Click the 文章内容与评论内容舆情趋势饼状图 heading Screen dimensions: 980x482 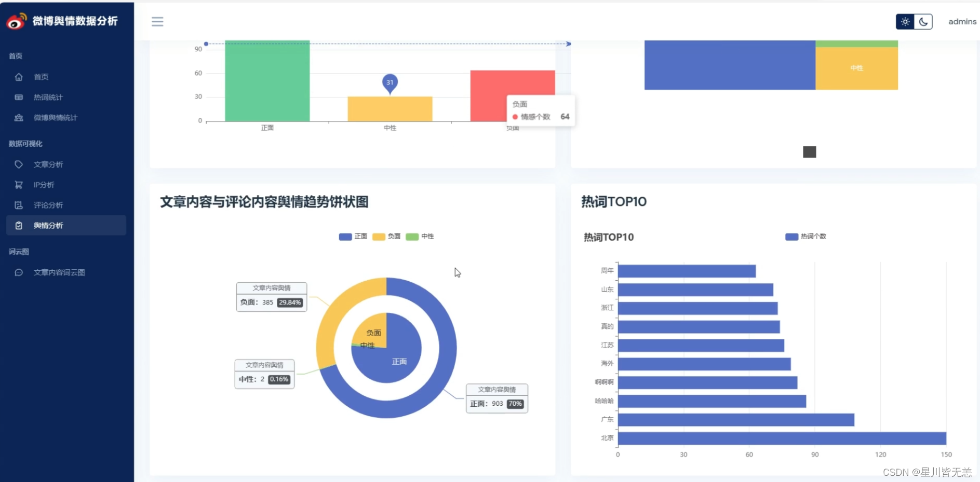click(264, 202)
